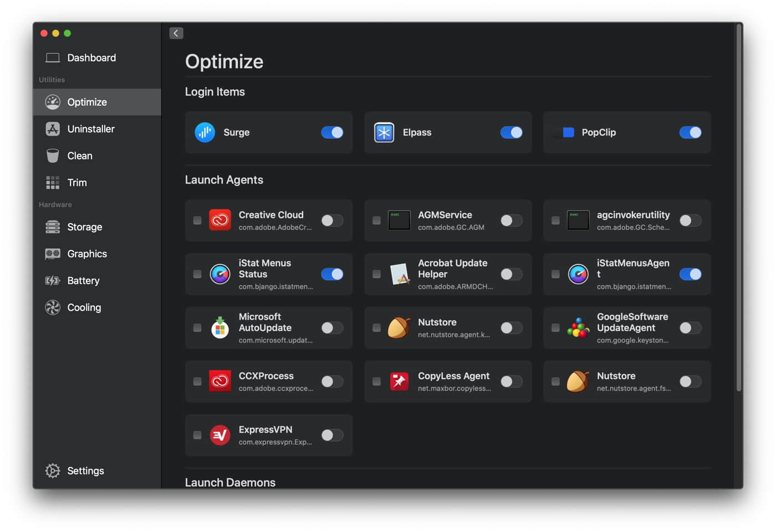Disable the Surge login item toggle
The height and width of the screenshot is (532, 776).
pos(332,132)
